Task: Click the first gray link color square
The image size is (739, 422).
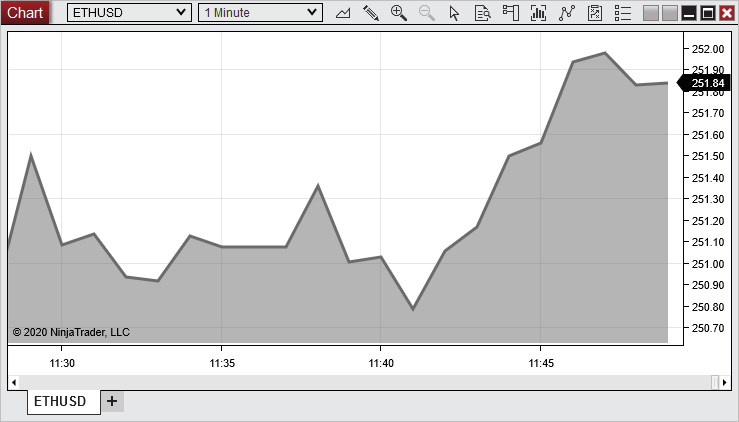Action: tap(650, 13)
